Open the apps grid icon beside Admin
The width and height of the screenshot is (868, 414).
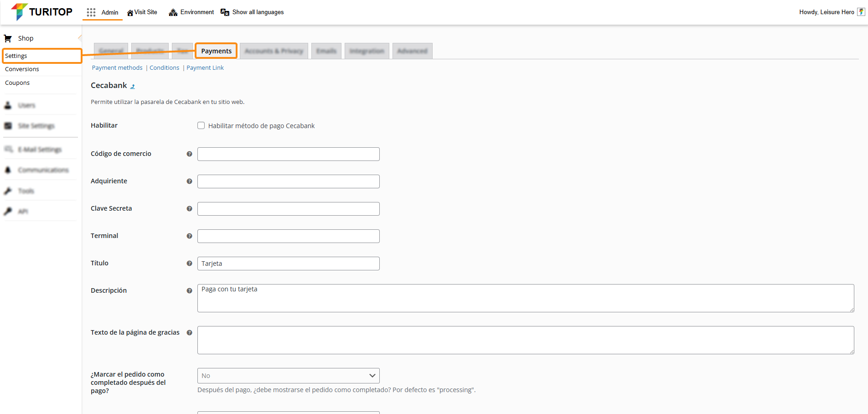pyautogui.click(x=91, y=12)
